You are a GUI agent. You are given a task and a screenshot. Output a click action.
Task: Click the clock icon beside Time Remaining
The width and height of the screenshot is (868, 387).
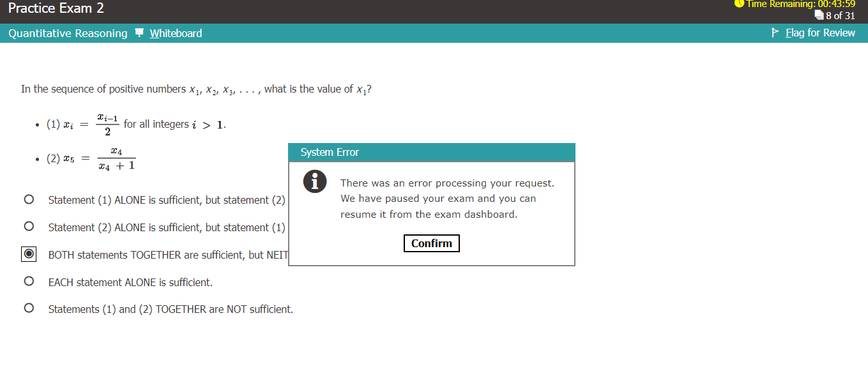740,4
